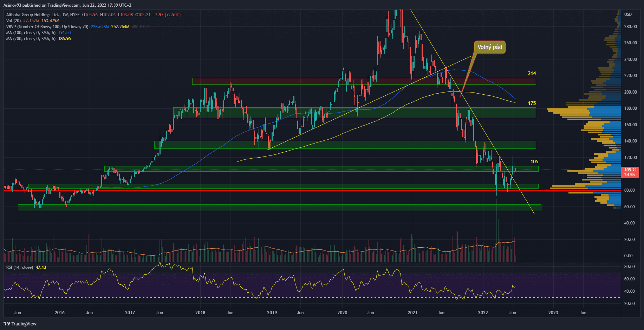Select the red resistance zone near 214
Viewport: 644px width, 330px height.
364,81
